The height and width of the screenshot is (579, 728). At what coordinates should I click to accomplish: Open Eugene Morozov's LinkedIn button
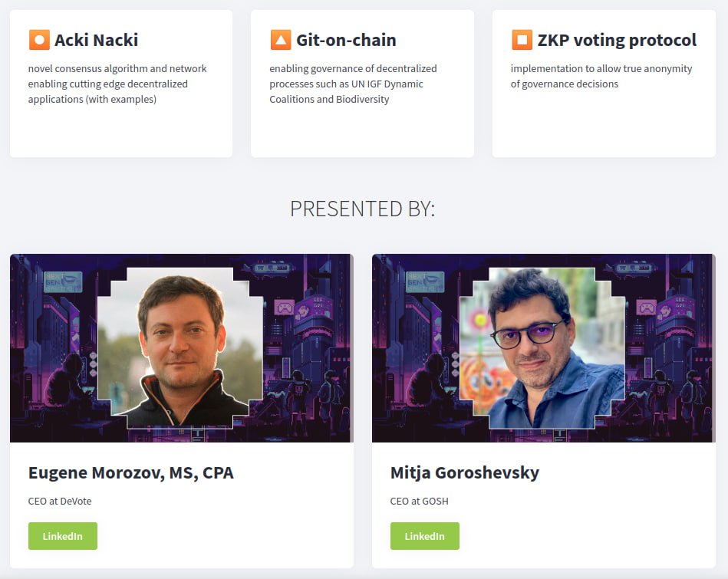(63, 536)
